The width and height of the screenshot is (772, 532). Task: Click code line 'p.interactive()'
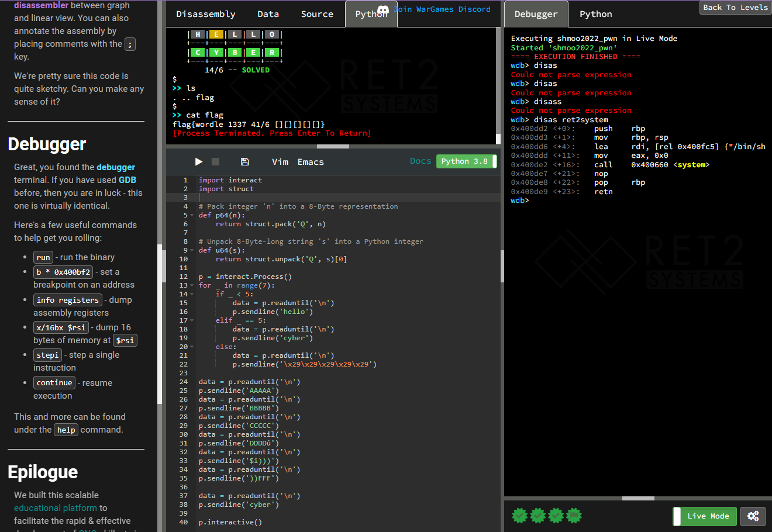pyautogui.click(x=230, y=522)
